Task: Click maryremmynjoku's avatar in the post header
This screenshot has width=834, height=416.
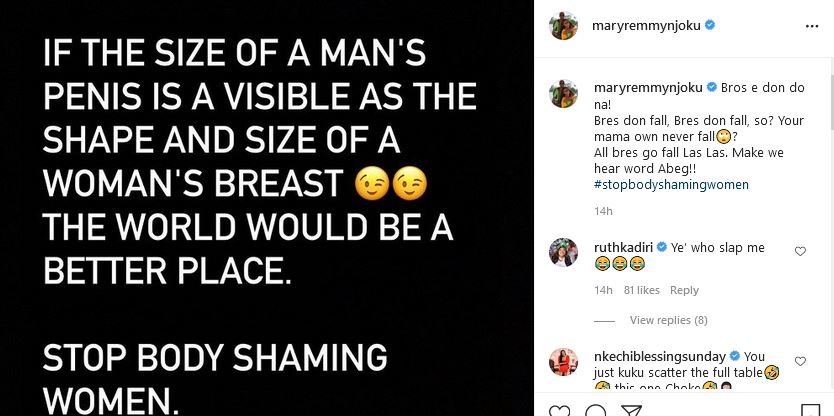Action: (x=563, y=26)
